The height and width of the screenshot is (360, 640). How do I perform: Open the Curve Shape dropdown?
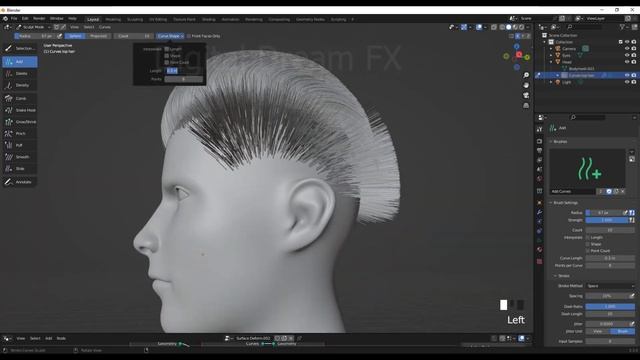coord(170,36)
